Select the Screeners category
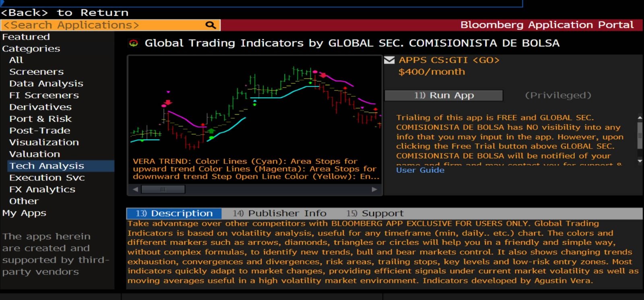 36,72
